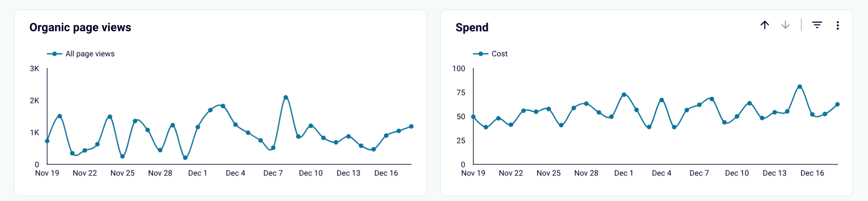The image size is (868, 201).
Task: Click the down arrow icon in Spend card
Action: pyautogui.click(x=785, y=25)
